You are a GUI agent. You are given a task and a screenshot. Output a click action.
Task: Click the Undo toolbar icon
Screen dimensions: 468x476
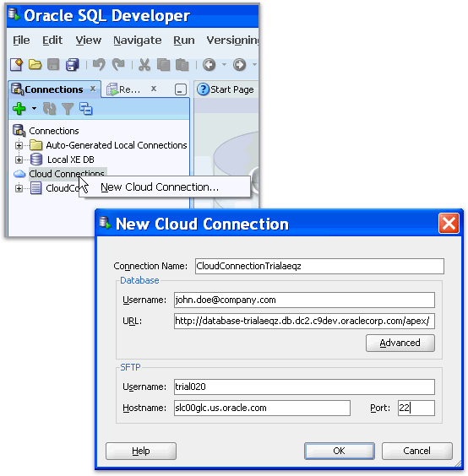click(x=99, y=65)
